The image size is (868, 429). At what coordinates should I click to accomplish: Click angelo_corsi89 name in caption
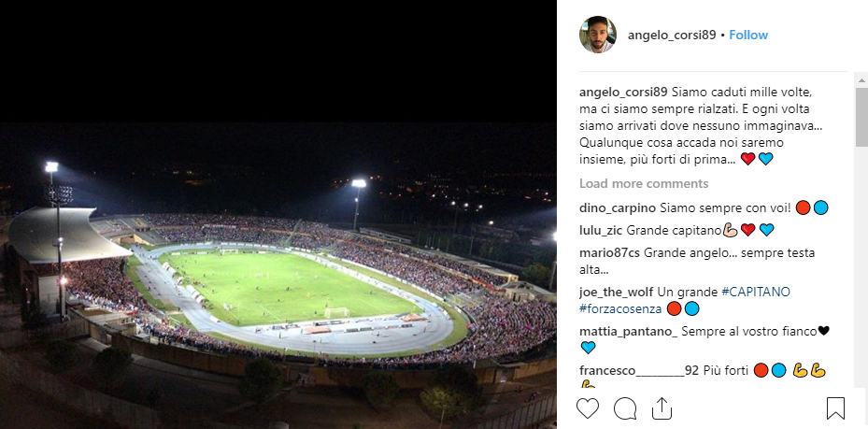pos(623,92)
